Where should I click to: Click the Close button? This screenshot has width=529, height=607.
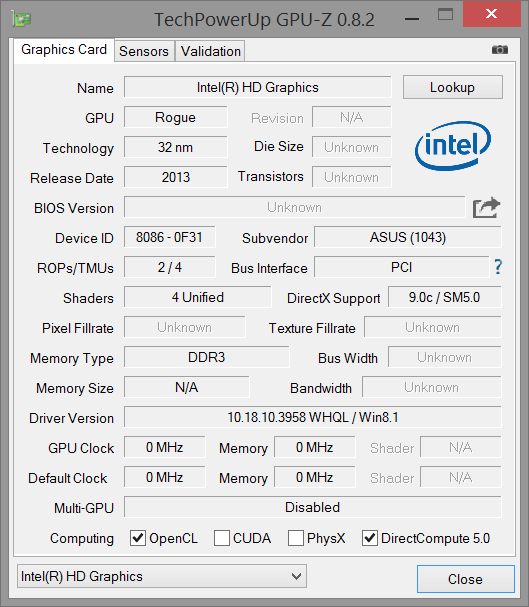coord(466,579)
